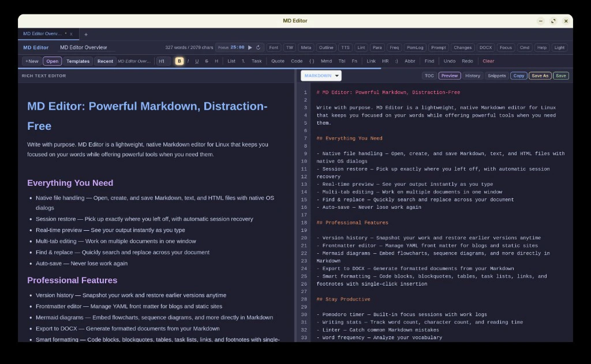Image resolution: width=591 pixels, height=364 pixels.
Task: Copy the markdown with Copy button
Action: pyautogui.click(x=519, y=76)
